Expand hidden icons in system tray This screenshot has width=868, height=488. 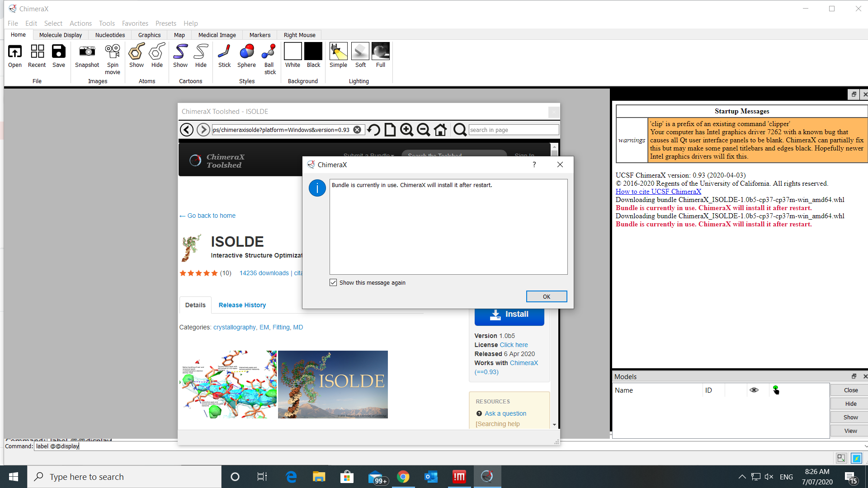point(741,476)
